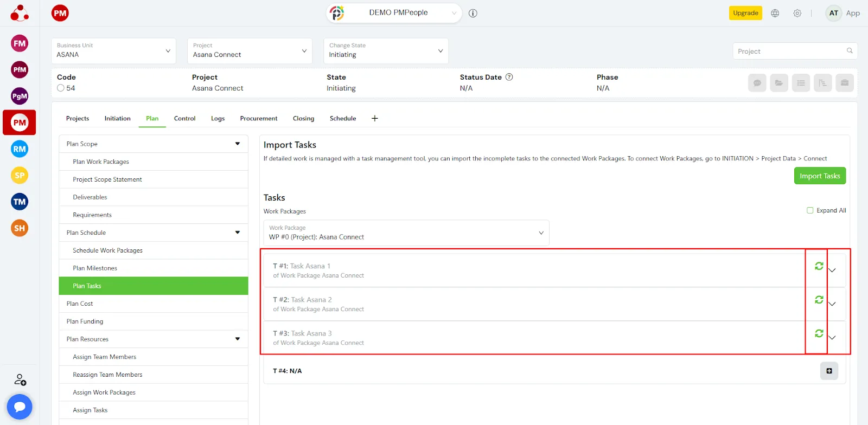Open the settings gear in header
The width and height of the screenshot is (868, 425).
[x=797, y=13]
